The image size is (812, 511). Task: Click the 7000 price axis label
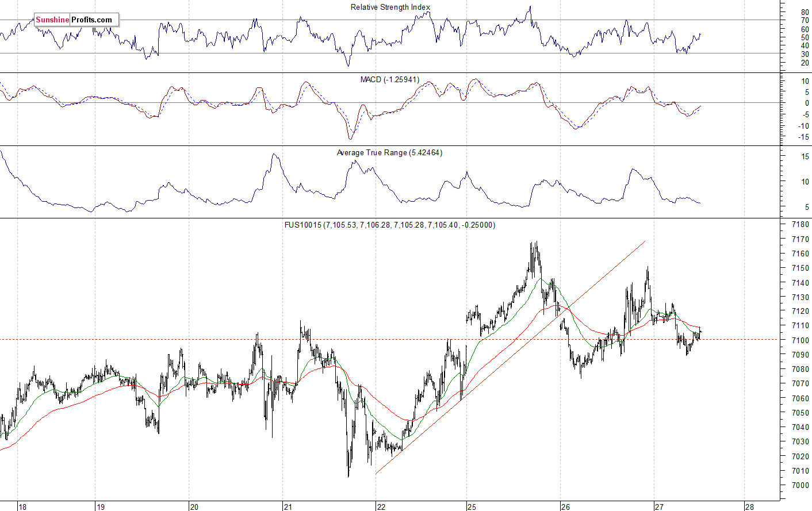(800, 485)
